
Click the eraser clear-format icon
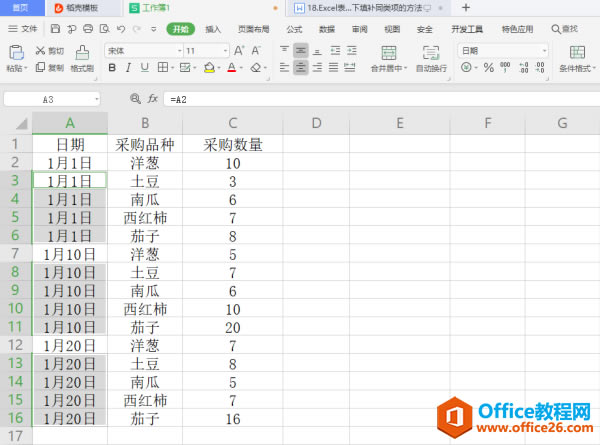pyautogui.click(x=256, y=68)
